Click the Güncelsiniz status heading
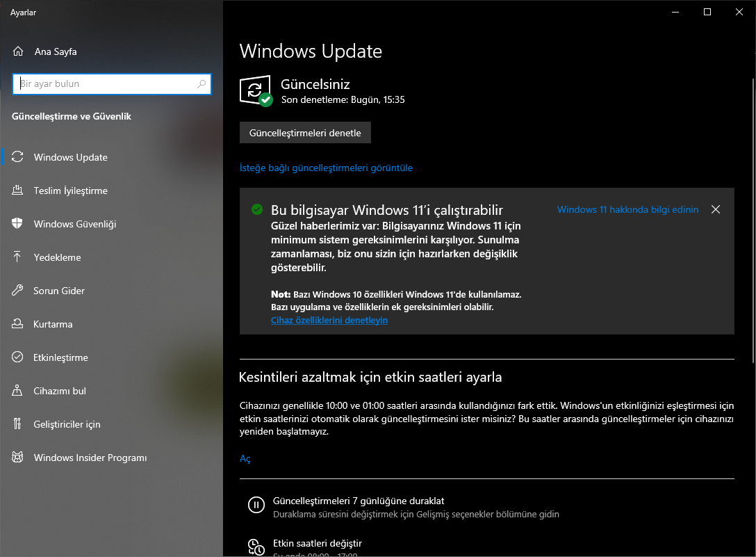Image resolution: width=756 pixels, height=557 pixels. 315,84
